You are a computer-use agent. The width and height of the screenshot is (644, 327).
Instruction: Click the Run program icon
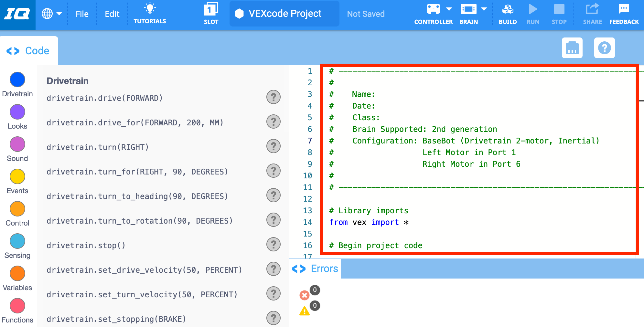point(533,14)
